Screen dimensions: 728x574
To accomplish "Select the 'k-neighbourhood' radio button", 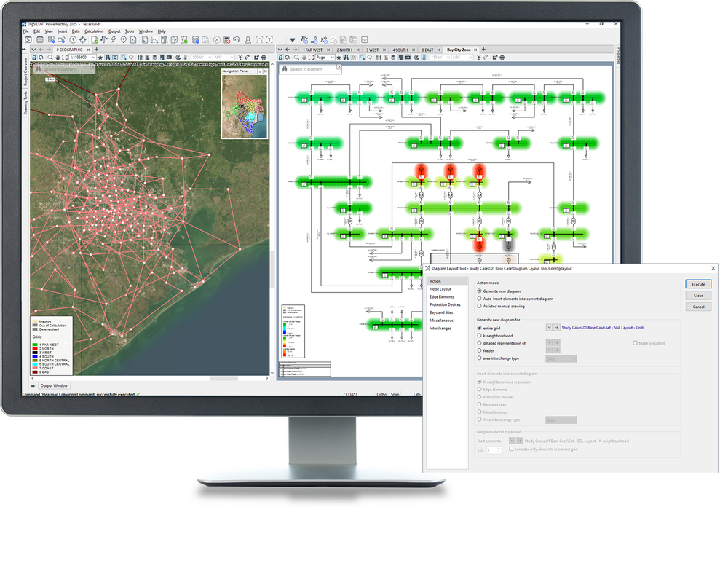I will 479,336.
